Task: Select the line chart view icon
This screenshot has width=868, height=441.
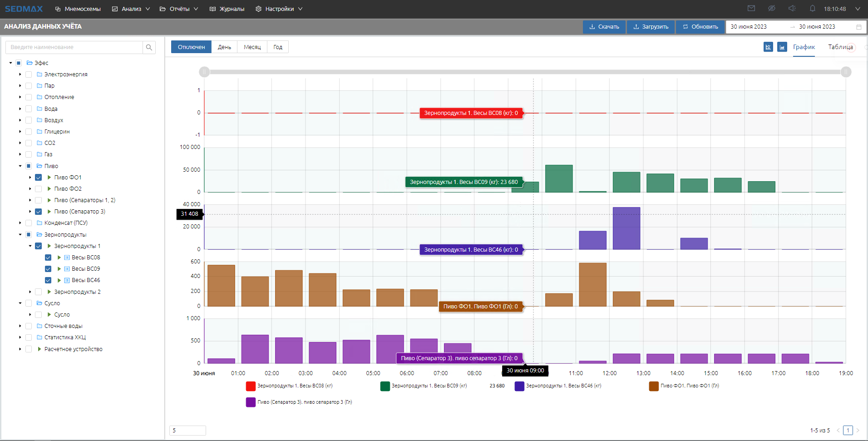Action: [x=768, y=47]
